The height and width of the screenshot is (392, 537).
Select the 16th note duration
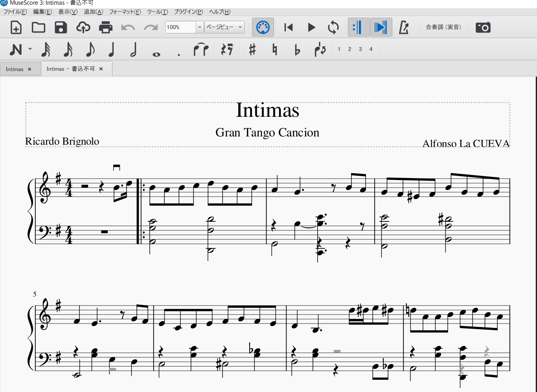(x=68, y=50)
